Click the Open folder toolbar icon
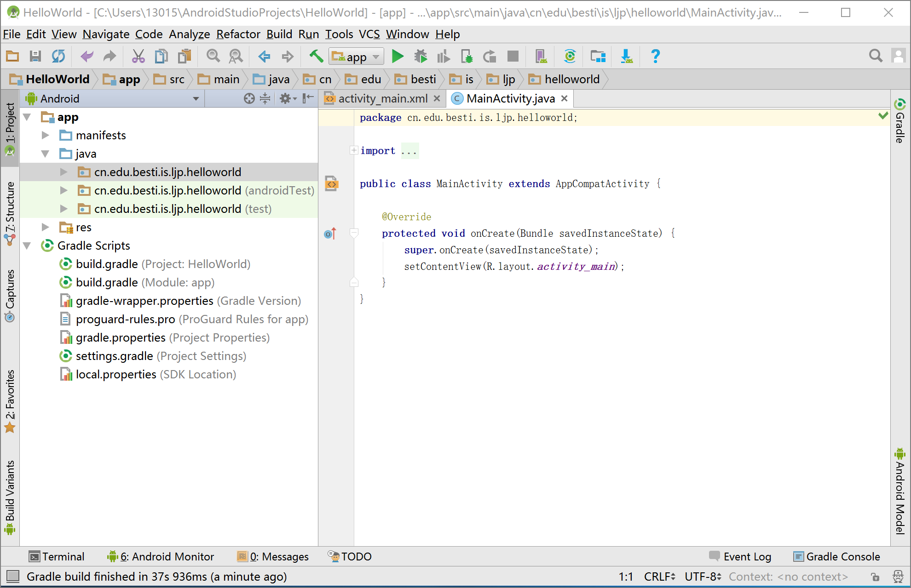This screenshot has width=911, height=588. coord(12,57)
